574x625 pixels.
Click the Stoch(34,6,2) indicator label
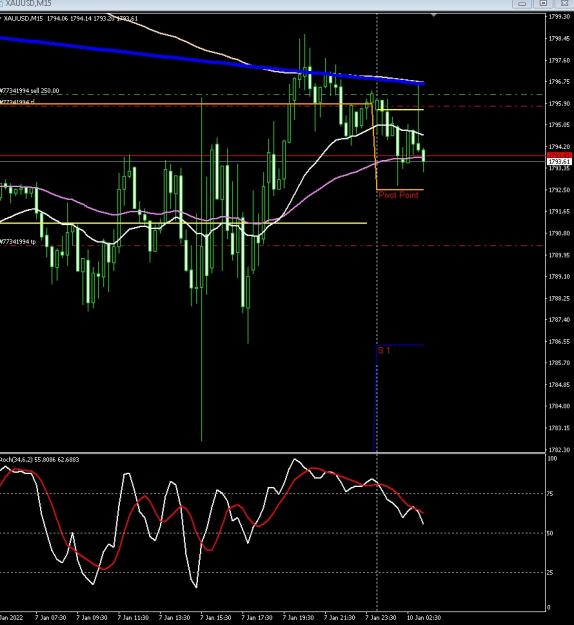[39, 460]
